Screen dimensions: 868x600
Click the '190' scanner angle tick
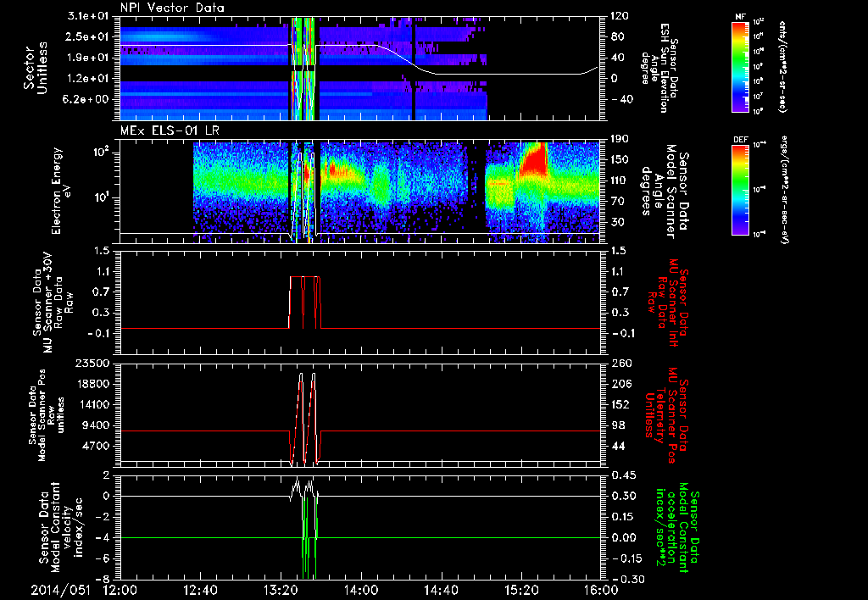pyautogui.click(x=620, y=139)
